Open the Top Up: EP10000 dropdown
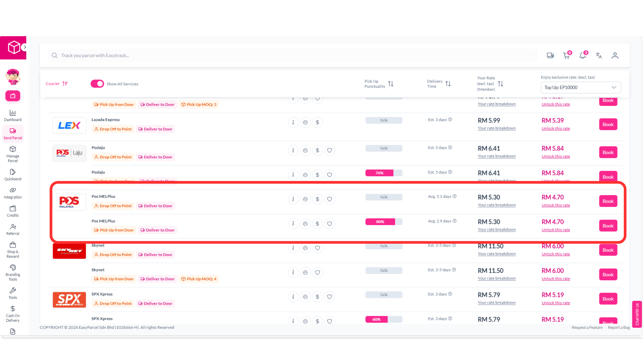Viewport: 644px width, 362px height. point(581,87)
